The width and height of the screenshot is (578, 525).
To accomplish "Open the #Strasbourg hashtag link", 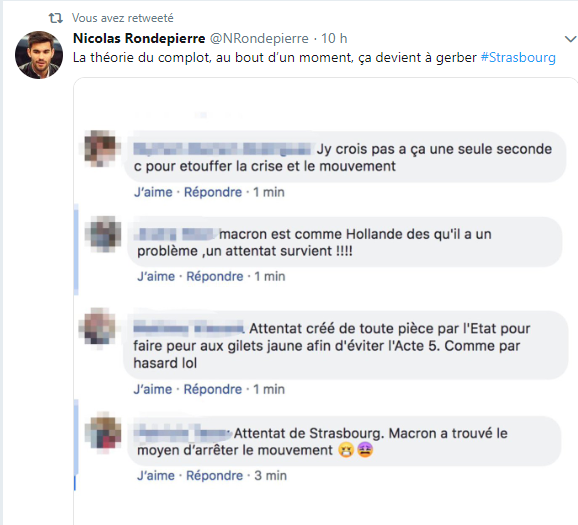I will (x=518, y=58).
